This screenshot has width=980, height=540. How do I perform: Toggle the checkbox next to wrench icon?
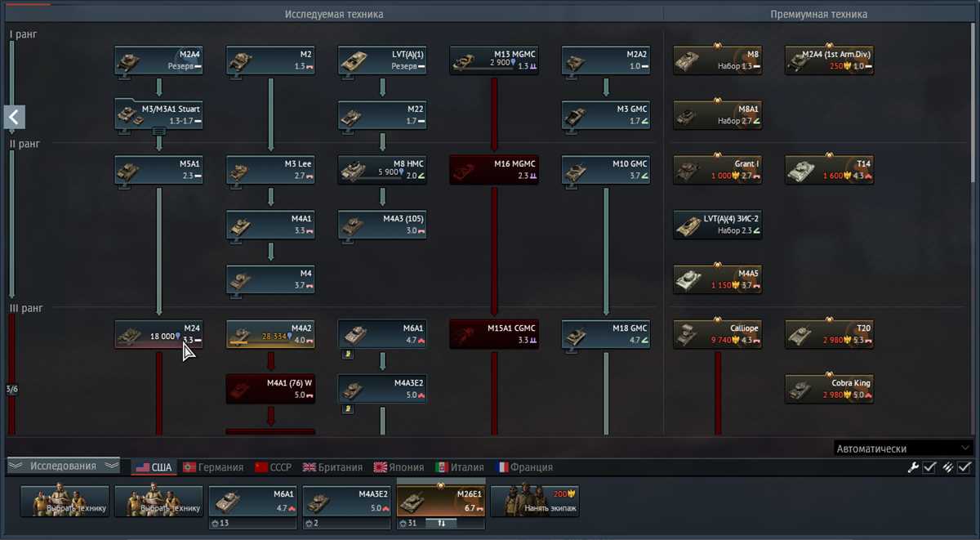click(x=929, y=467)
